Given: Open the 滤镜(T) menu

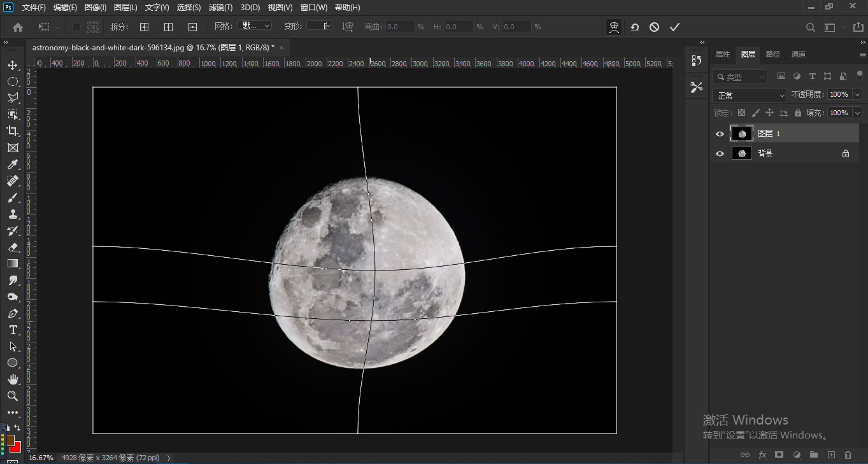Looking at the screenshot, I should tap(220, 8).
